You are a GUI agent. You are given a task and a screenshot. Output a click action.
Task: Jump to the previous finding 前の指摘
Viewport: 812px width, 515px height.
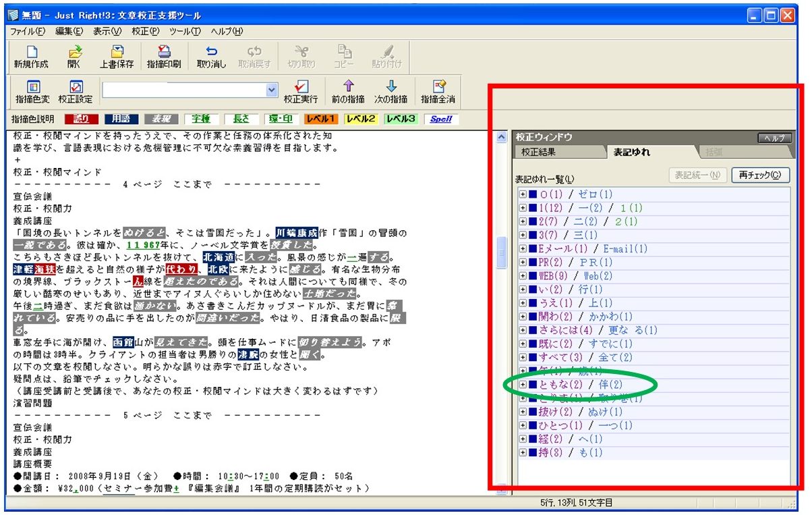coord(349,92)
